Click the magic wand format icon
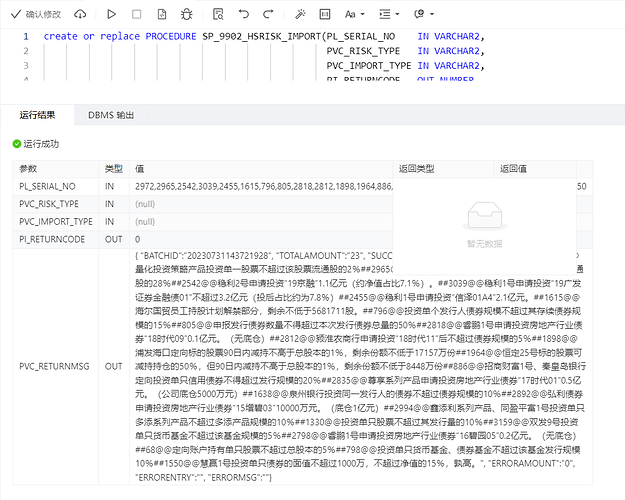Screen dimensions: 625x500 coord(300,14)
